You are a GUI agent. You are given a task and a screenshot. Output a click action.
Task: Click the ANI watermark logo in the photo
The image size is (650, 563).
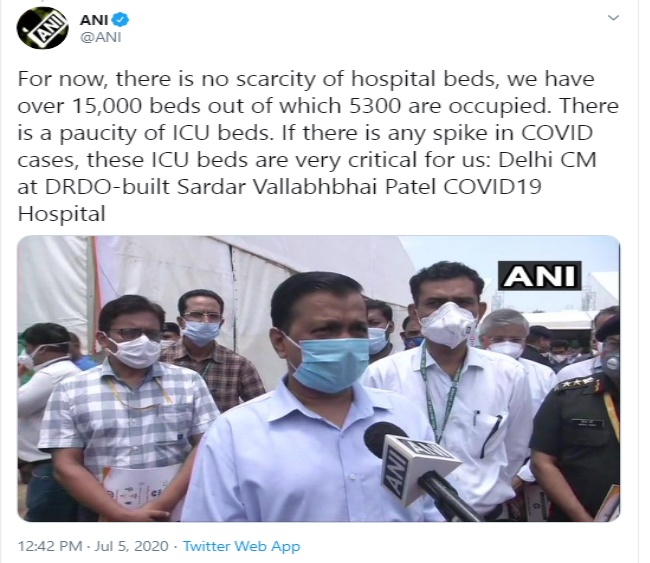click(539, 275)
